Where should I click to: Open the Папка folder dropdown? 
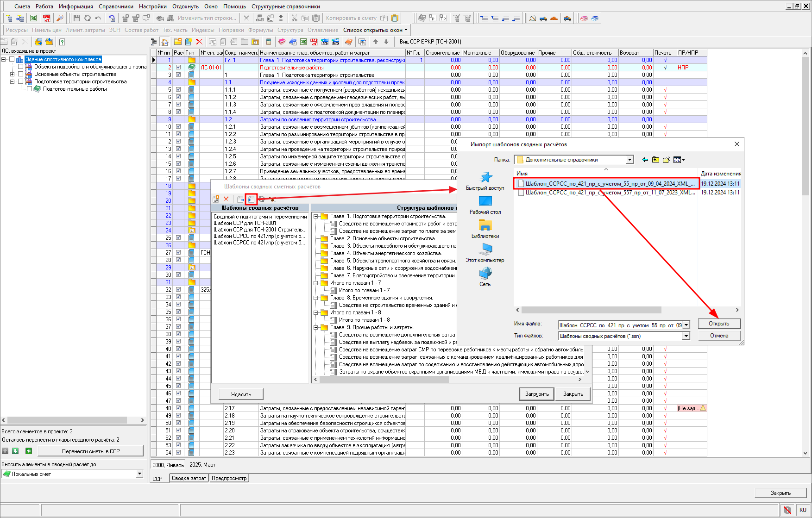tap(629, 160)
